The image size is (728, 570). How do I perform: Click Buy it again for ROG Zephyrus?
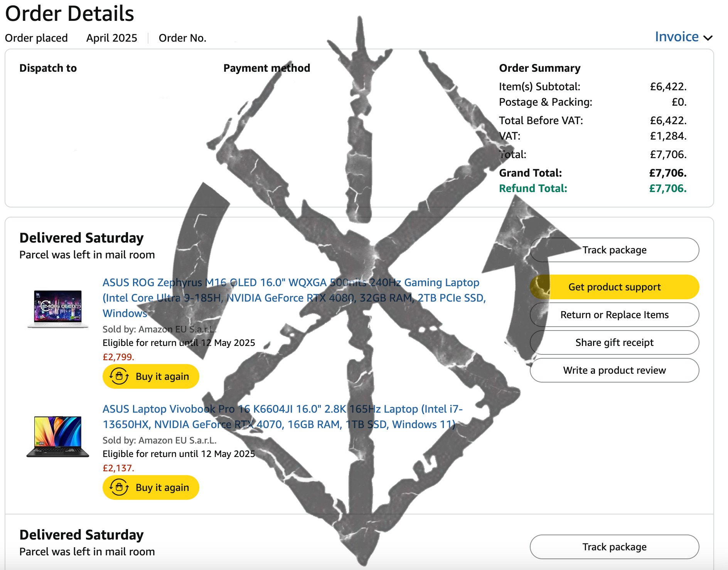click(151, 376)
